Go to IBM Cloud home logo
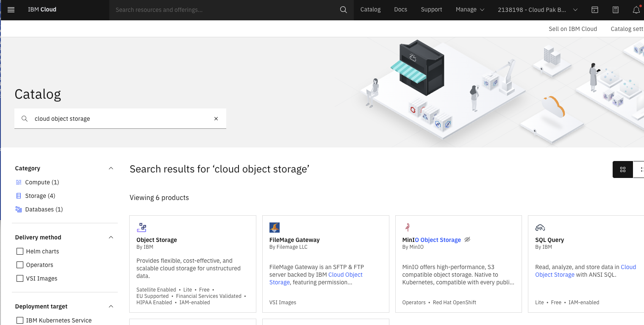The image size is (644, 325). click(42, 10)
